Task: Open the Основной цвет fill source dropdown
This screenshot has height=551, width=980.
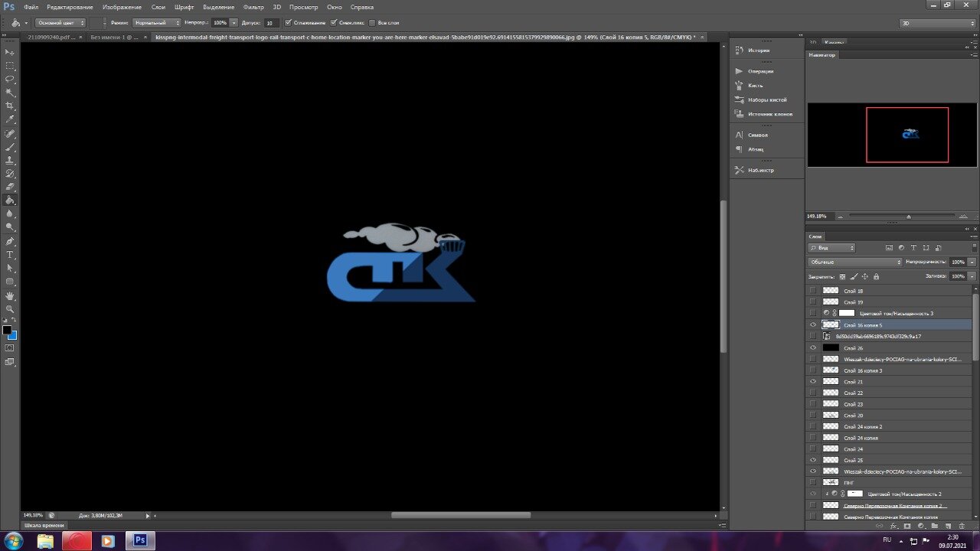Action: (60, 23)
